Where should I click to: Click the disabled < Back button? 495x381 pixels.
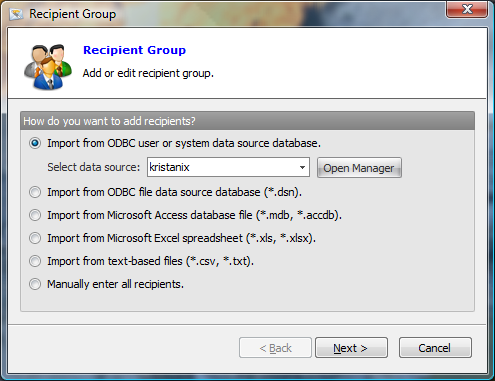(275, 348)
